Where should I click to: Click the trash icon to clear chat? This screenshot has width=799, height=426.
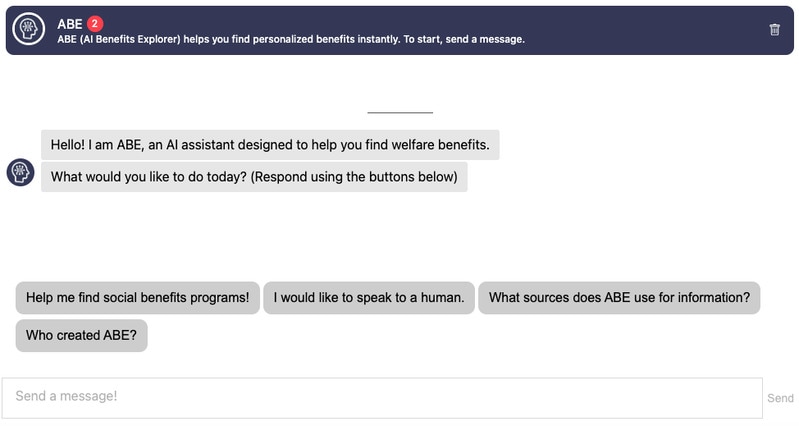774,30
